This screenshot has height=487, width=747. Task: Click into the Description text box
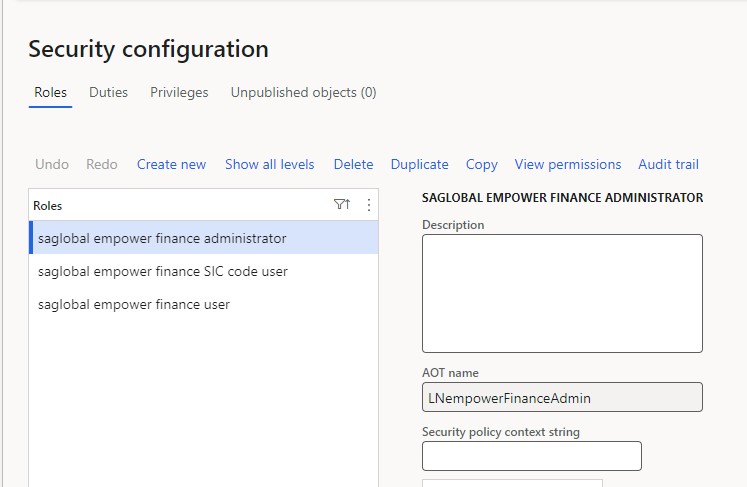click(562, 294)
